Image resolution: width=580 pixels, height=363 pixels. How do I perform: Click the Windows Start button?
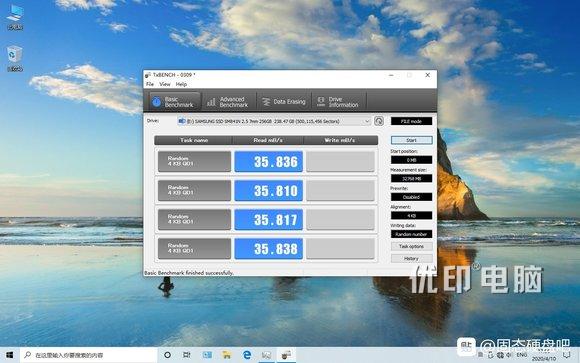(10, 355)
